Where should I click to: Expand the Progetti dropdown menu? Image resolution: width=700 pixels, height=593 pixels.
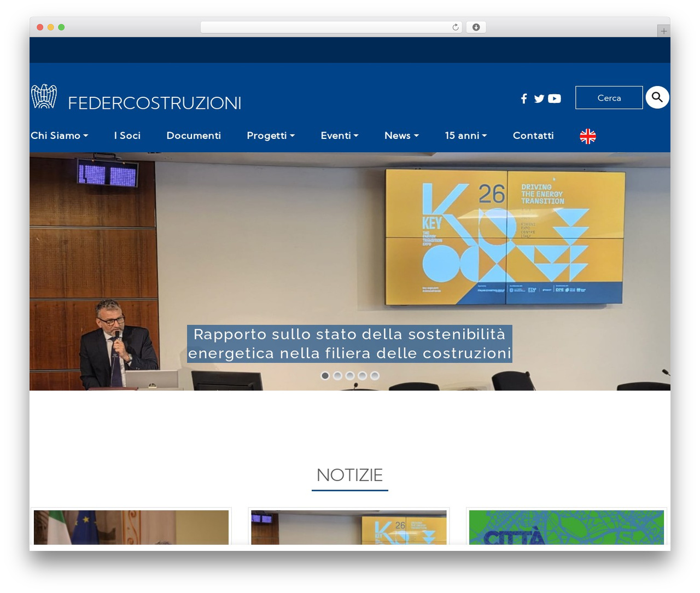point(271,136)
